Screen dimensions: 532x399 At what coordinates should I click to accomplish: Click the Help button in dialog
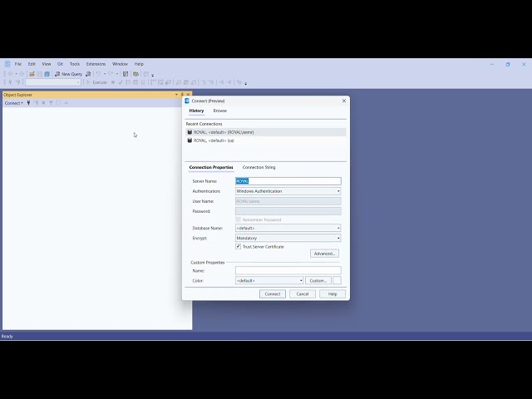(x=332, y=294)
